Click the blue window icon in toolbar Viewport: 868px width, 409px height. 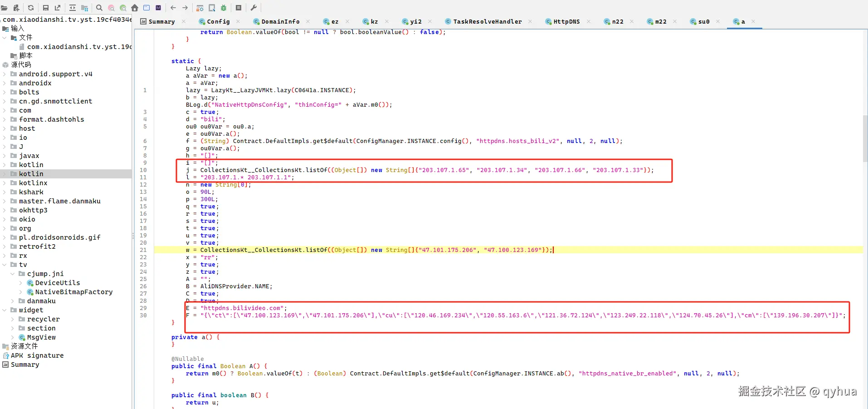coord(146,8)
